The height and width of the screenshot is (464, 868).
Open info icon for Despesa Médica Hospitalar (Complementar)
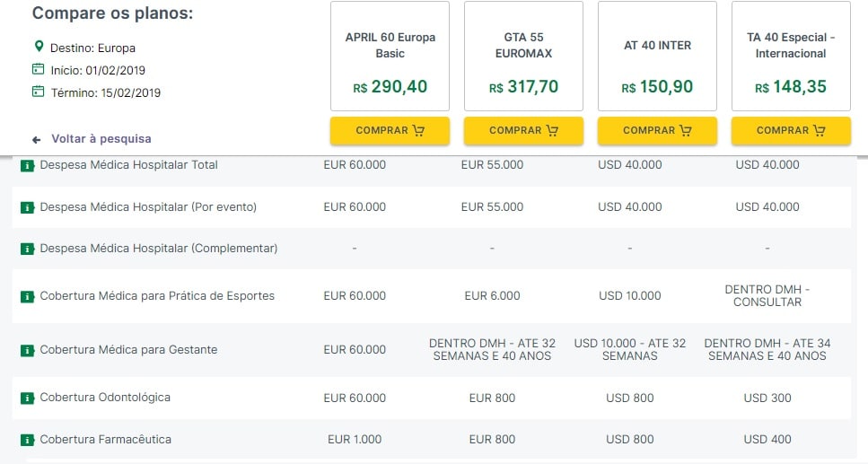(27, 250)
